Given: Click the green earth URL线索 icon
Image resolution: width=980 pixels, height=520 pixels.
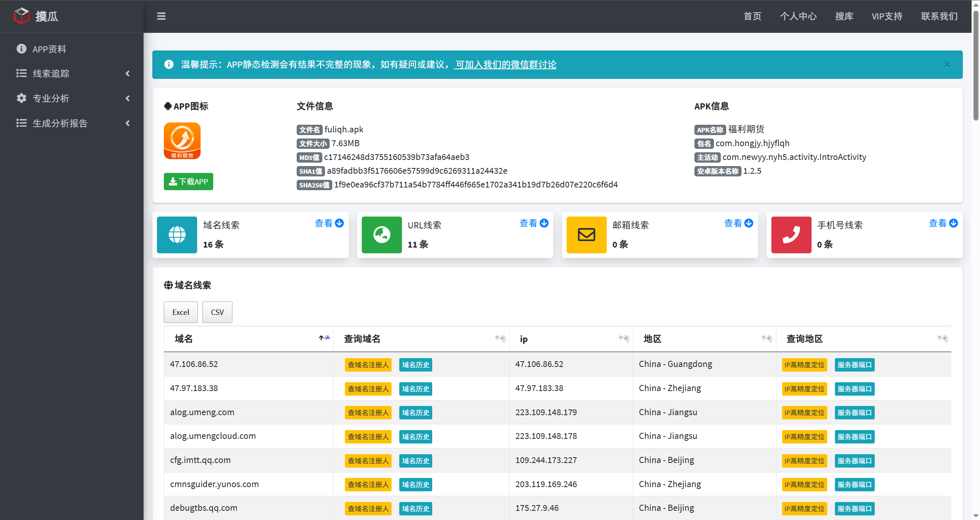Looking at the screenshot, I should coord(382,235).
